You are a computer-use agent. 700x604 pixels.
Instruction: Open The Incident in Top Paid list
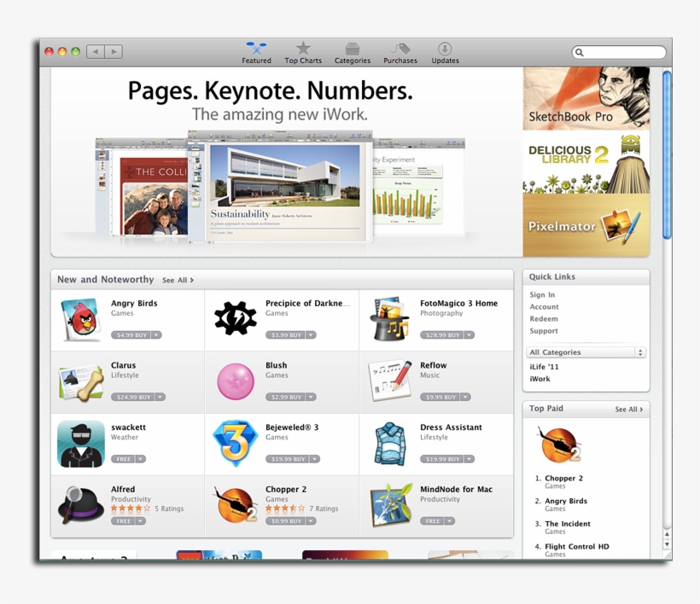pos(568,524)
